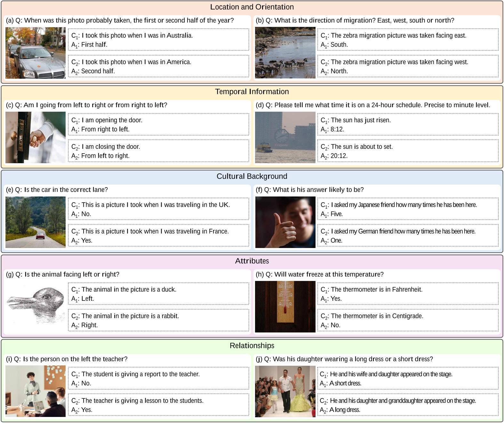Click the Relationships section header
The height and width of the screenshot is (423, 504).
pyautogui.click(x=252, y=346)
